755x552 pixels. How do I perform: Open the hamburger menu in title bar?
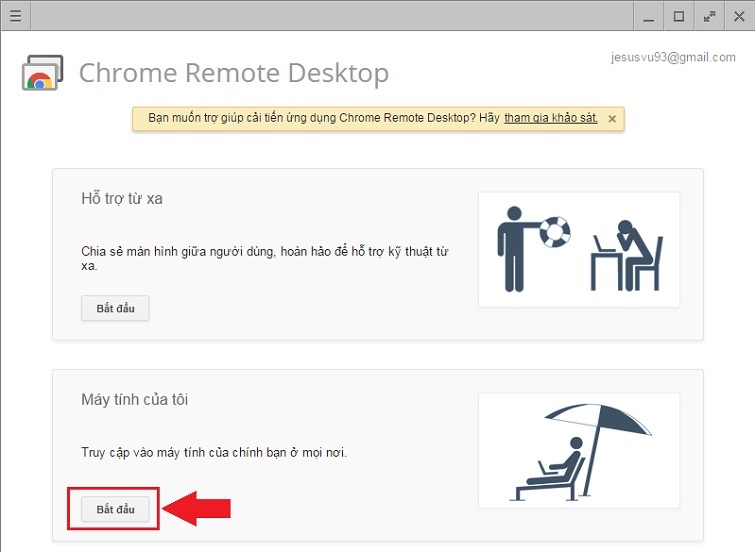click(x=15, y=16)
